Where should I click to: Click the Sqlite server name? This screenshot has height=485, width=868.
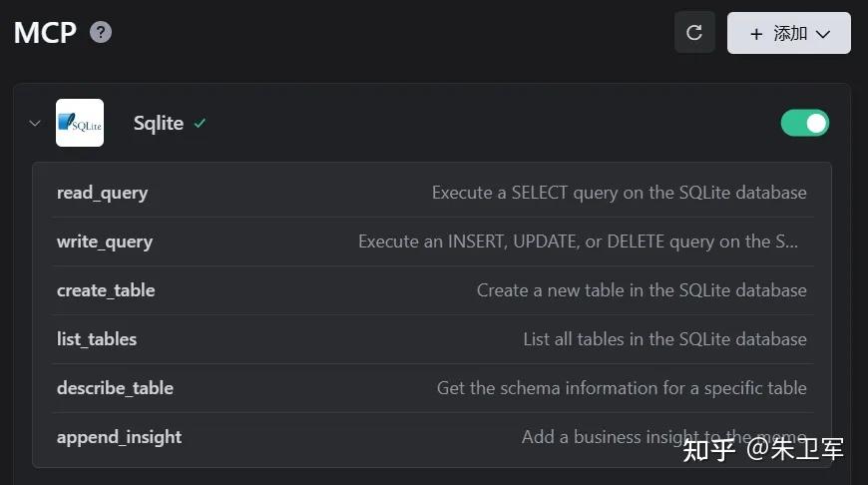click(159, 123)
